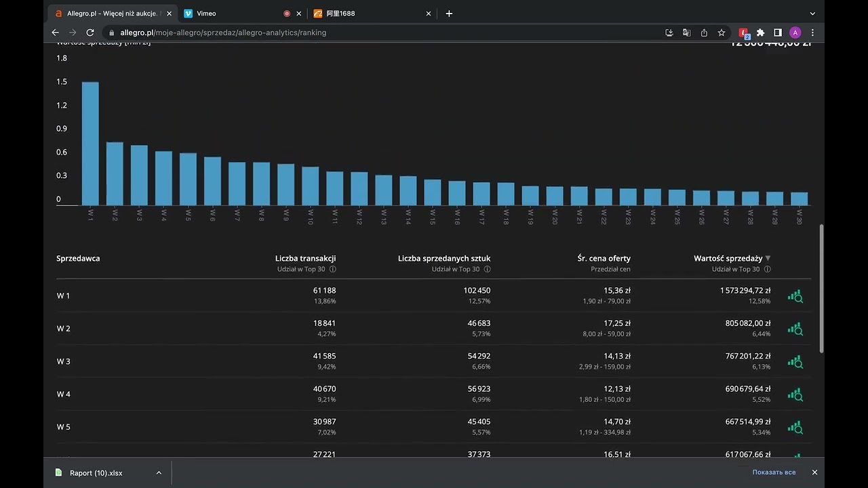Click the 17,25 zł average price
This screenshot has height=488, width=868.
click(x=617, y=323)
